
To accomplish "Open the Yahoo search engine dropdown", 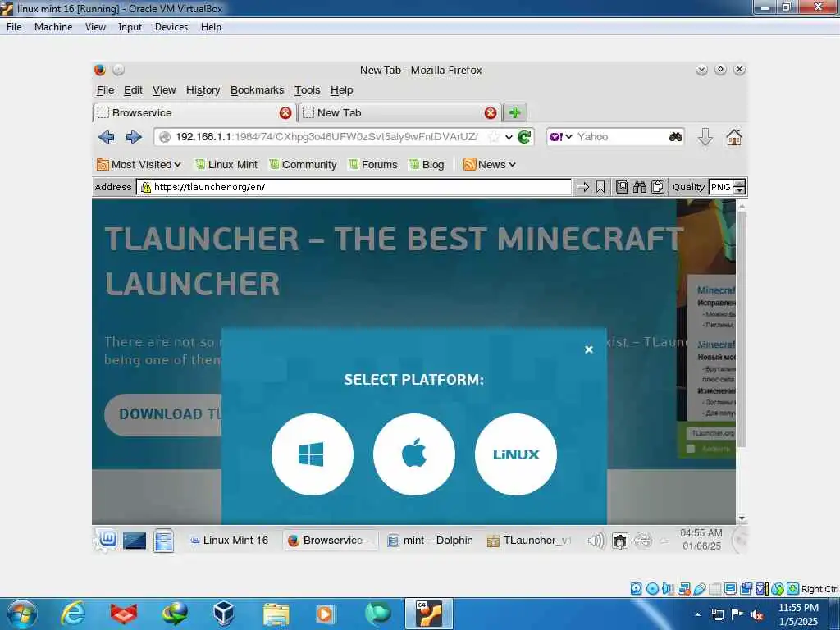I will [x=561, y=137].
